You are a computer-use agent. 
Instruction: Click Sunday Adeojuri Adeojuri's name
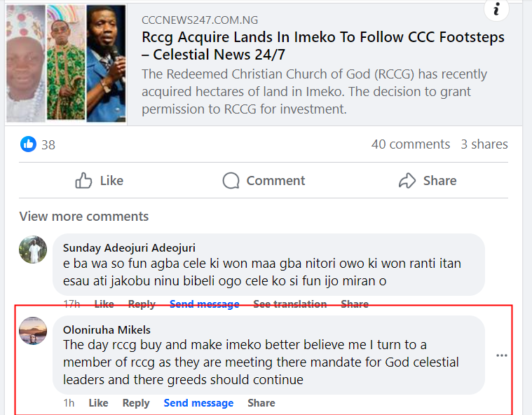tap(129, 247)
